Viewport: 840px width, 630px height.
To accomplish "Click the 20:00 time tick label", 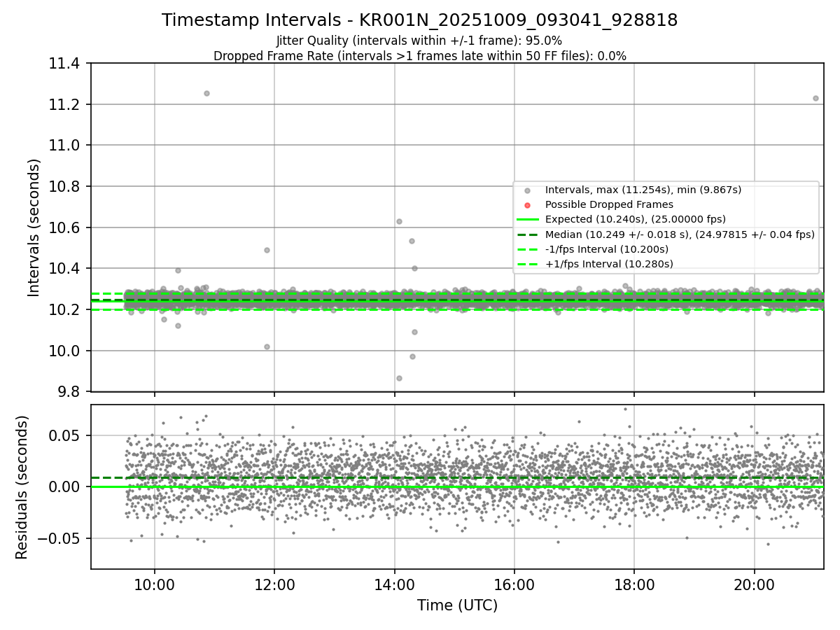I will click(x=755, y=584).
